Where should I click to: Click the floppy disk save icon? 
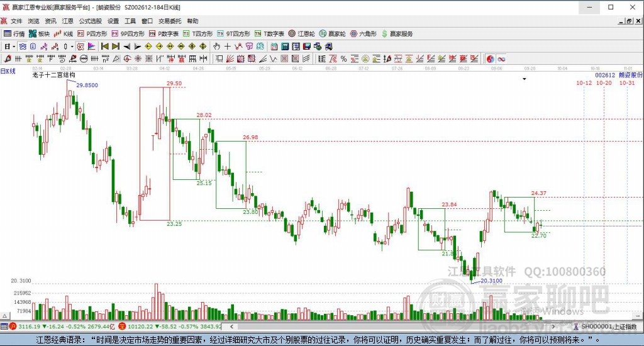tap(307, 47)
